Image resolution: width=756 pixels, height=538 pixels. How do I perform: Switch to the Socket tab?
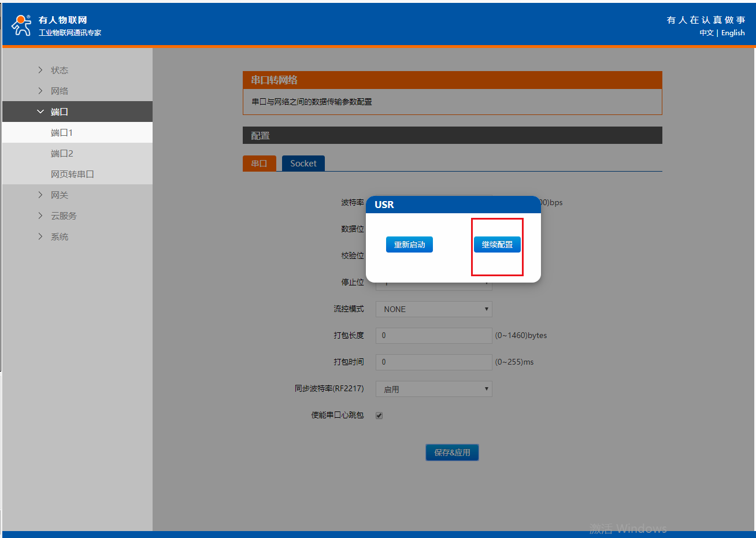tap(303, 164)
